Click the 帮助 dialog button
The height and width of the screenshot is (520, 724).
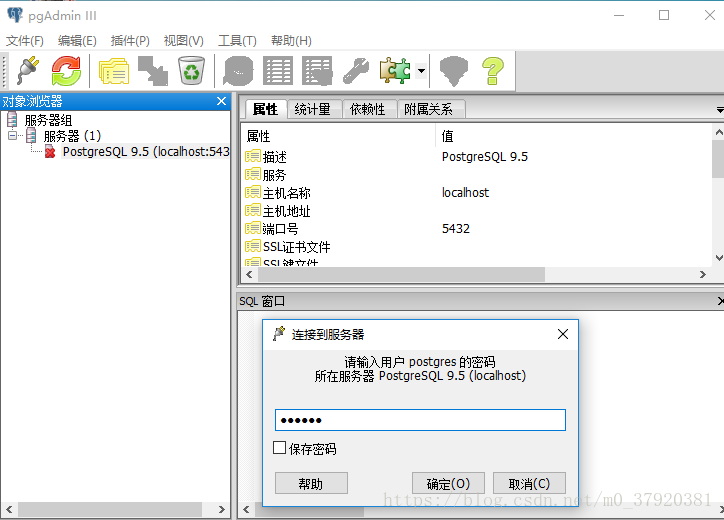[x=311, y=484]
